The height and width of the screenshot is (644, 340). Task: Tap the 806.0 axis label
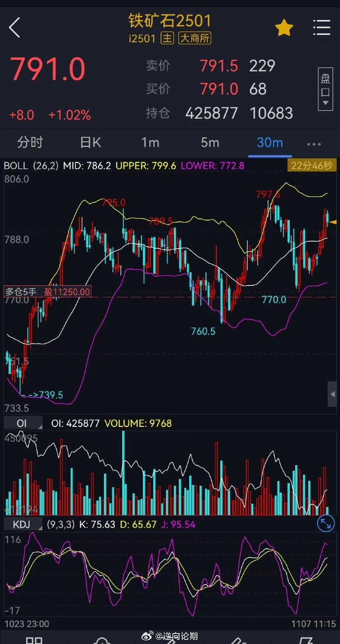(17, 180)
